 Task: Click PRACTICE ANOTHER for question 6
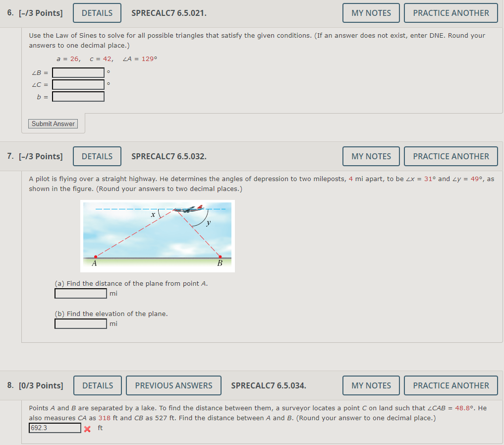point(450,13)
